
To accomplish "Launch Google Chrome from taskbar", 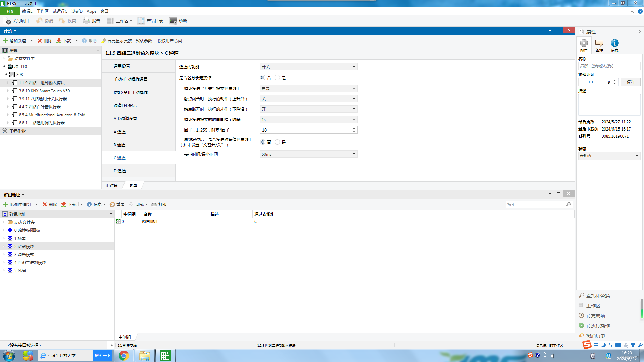I will pyautogui.click(x=124, y=356).
